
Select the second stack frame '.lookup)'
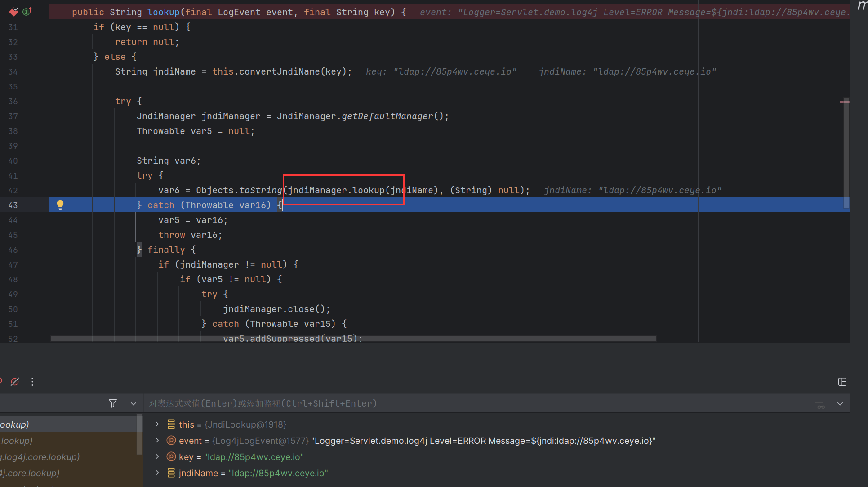(68, 440)
